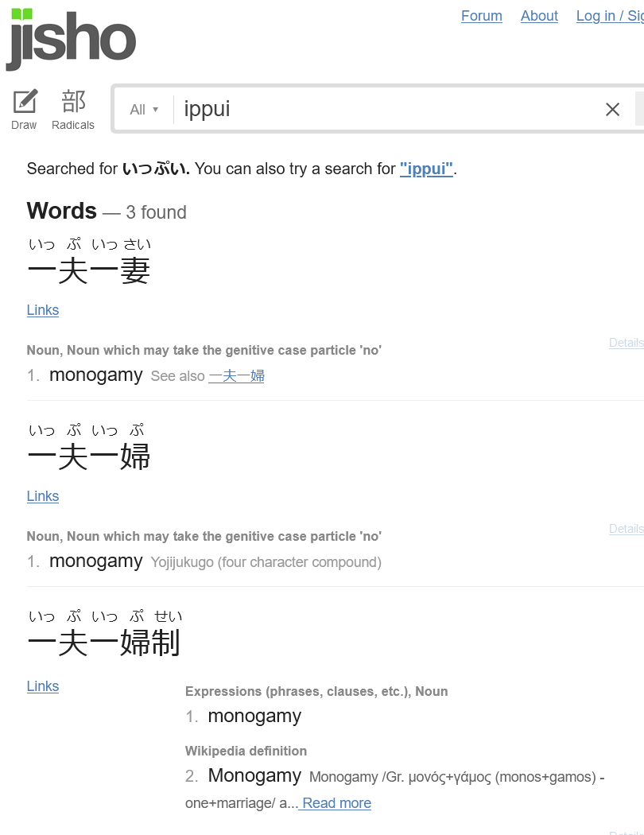Open Details for the 一夫一妻 entry
The image size is (644, 835).
[627, 343]
